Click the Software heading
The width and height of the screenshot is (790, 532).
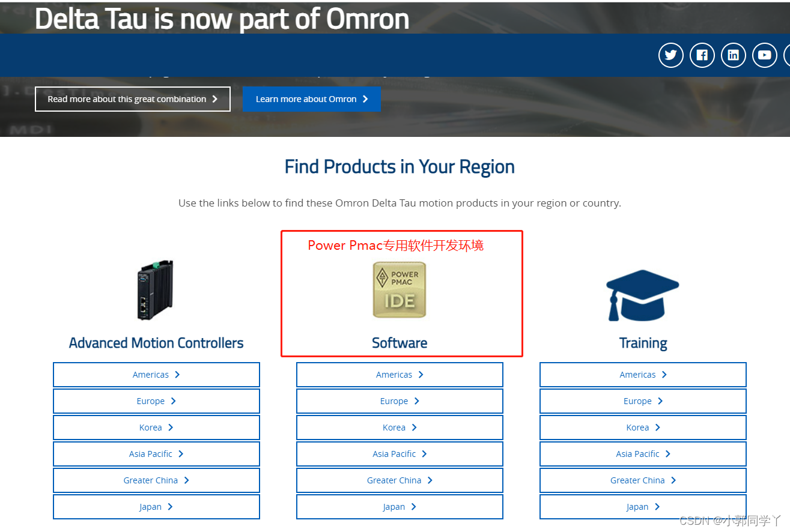tap(400, 343)
